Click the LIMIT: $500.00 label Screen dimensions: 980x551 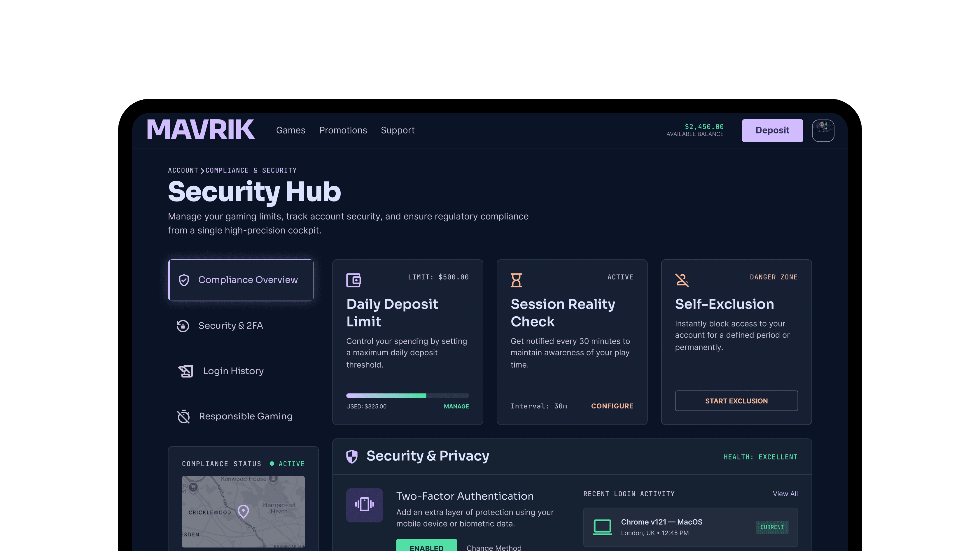click(438, 277)
